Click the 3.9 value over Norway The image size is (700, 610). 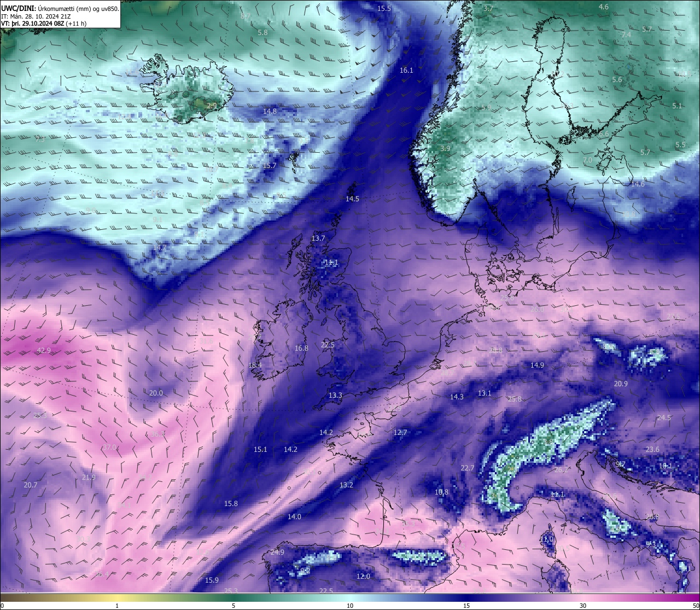coord(445,149)
